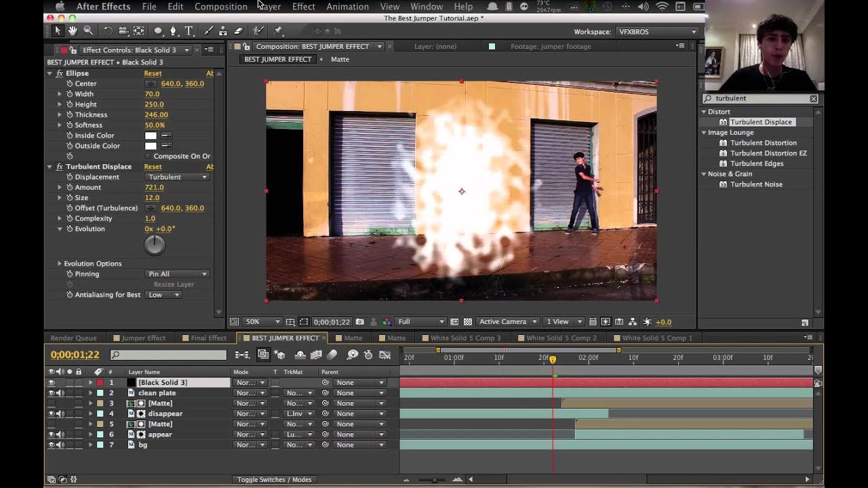Open the Outside Color swatch
Viewport: 868px width, 488px height.
151,146
